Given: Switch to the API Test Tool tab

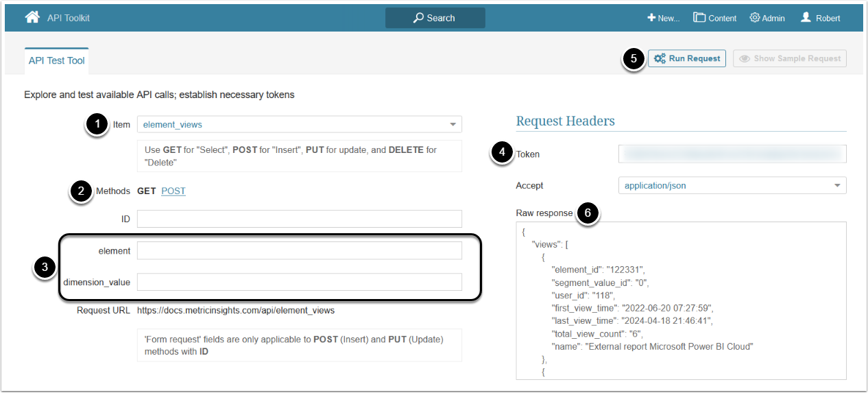Looking at the screenshot, I should click(57, 60).
